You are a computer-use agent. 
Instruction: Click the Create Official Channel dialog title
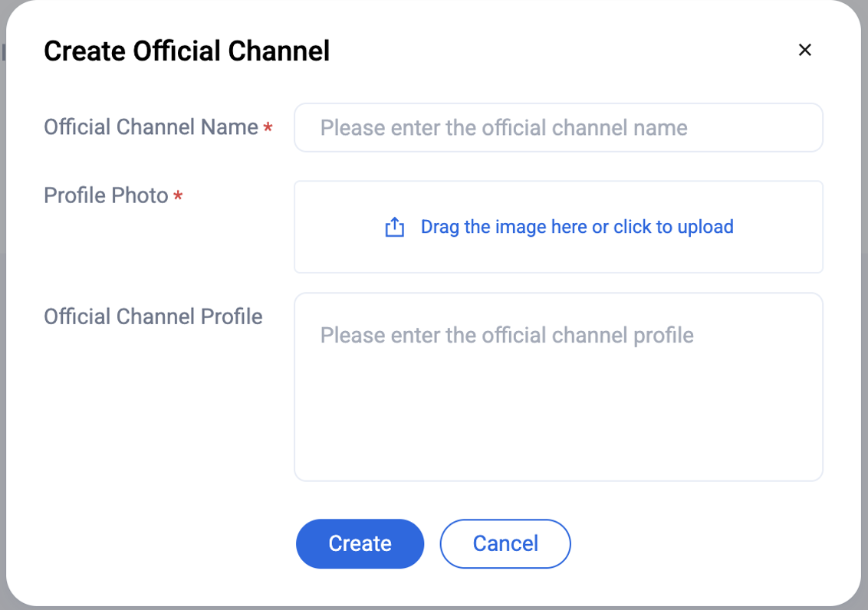(186, 51)
